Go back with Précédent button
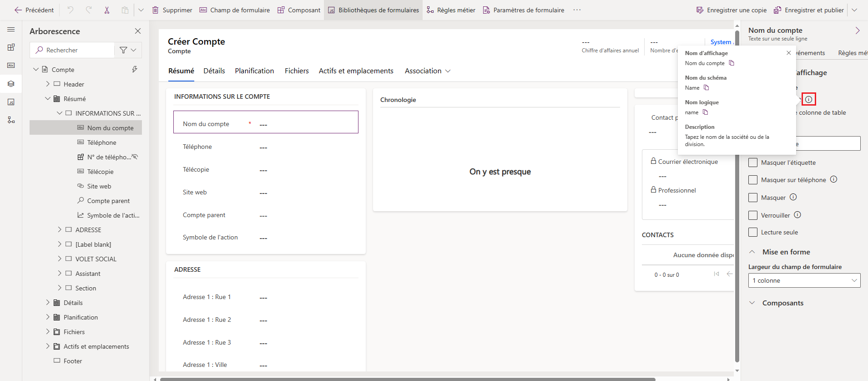This screenshot has height=381, width=868. [x=34, y=10]
